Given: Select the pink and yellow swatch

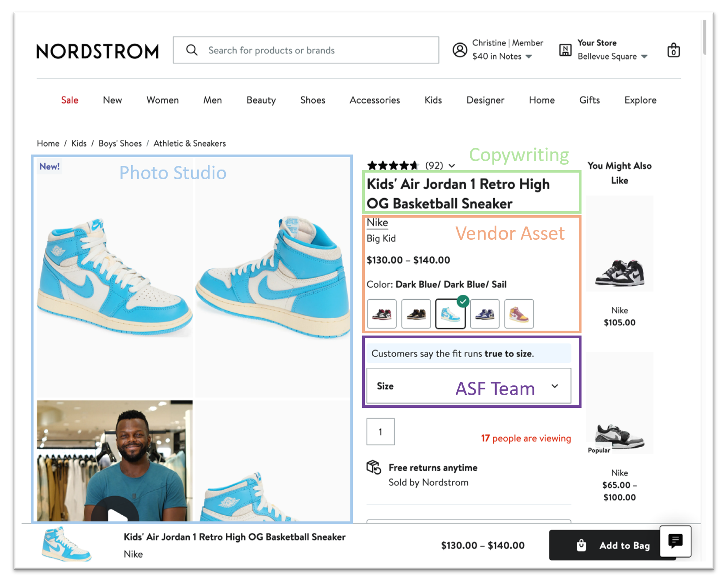Looking at the screenshot, I should pyautogui.click(x=519, y=314).
